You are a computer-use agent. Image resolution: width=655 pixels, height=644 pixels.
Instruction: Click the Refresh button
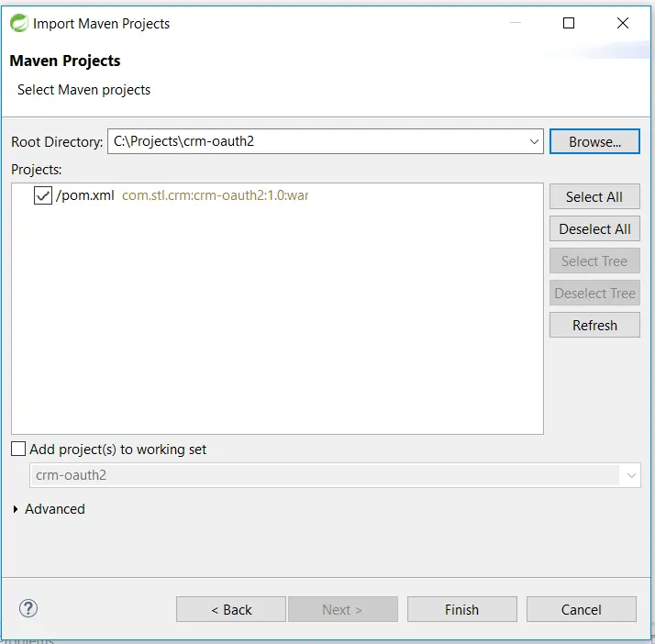(594, 325)
